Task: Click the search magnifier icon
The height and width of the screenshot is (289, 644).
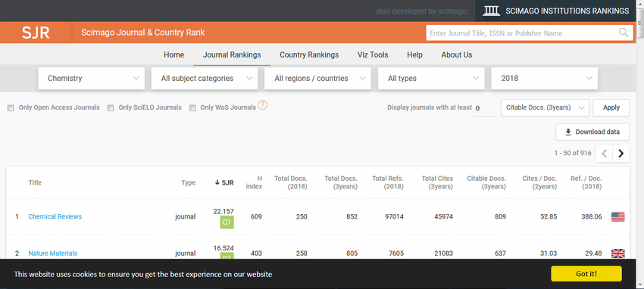Action: [x=624, y=33]
